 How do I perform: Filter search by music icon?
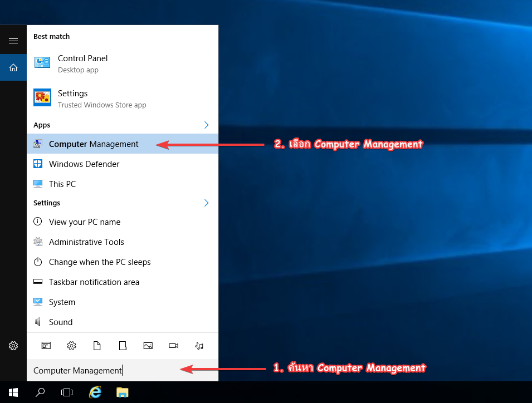pos(199,346)
